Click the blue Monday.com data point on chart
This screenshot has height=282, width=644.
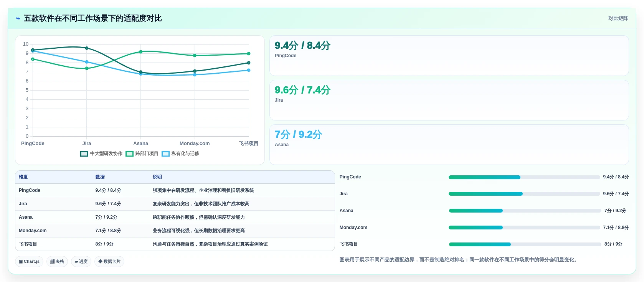(x=195, y=75)
